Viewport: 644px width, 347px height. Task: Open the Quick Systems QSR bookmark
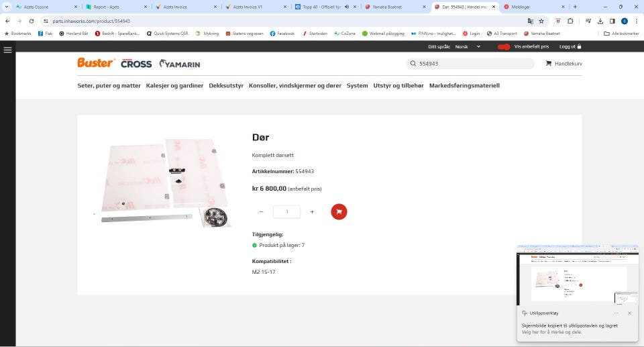pos(167,34)
